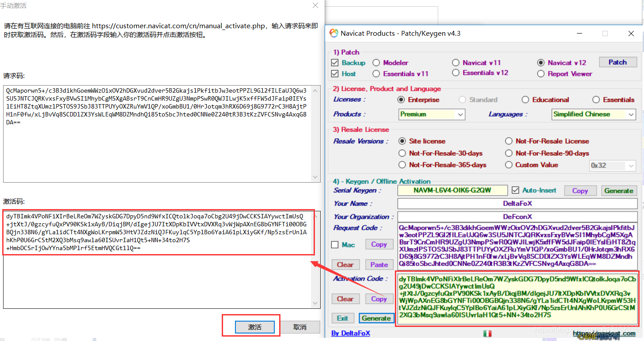The image size is (644, 341).
Task: Choose the Not-For-Resale License radio option
Action: (x=509, y=141)
